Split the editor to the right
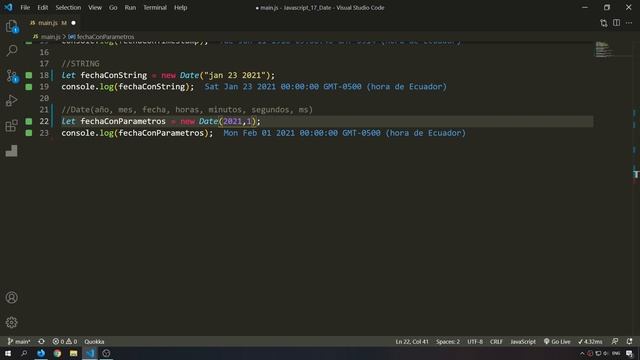640x360 pixels. 616,23
